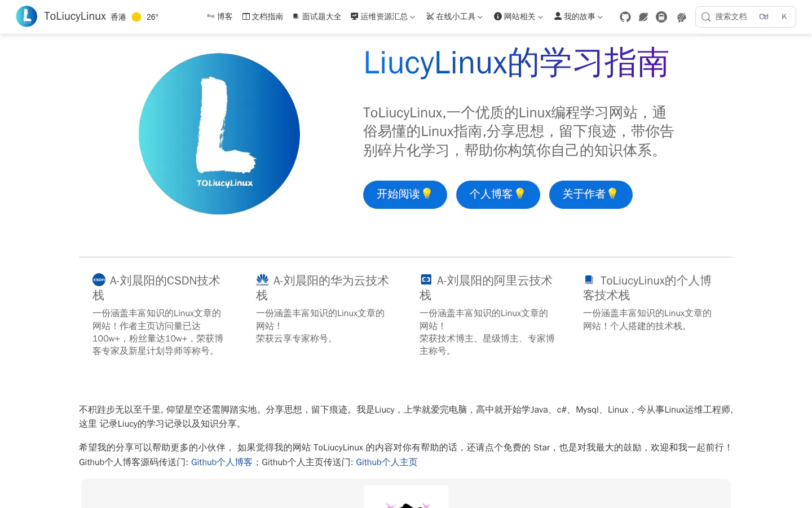Expand the 在线小工具 dropdown menu

pyautogui.click(x=454, y=17)
